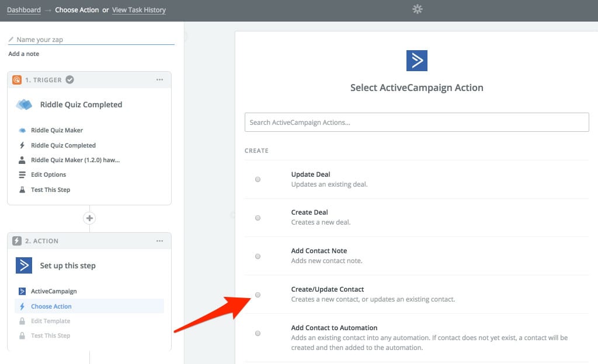Open Riddle Quiz Completed trigger item
The image size is (598, 364).
[63, 145]
